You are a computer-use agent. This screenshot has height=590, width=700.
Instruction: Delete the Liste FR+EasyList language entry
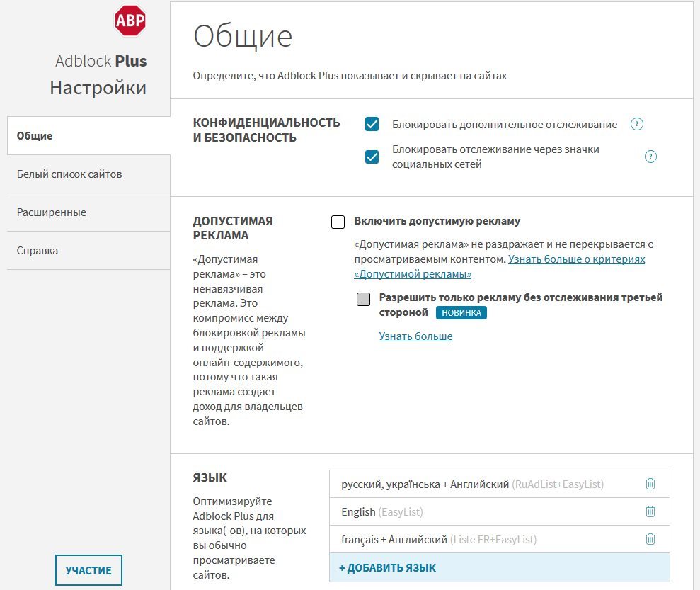650,539
